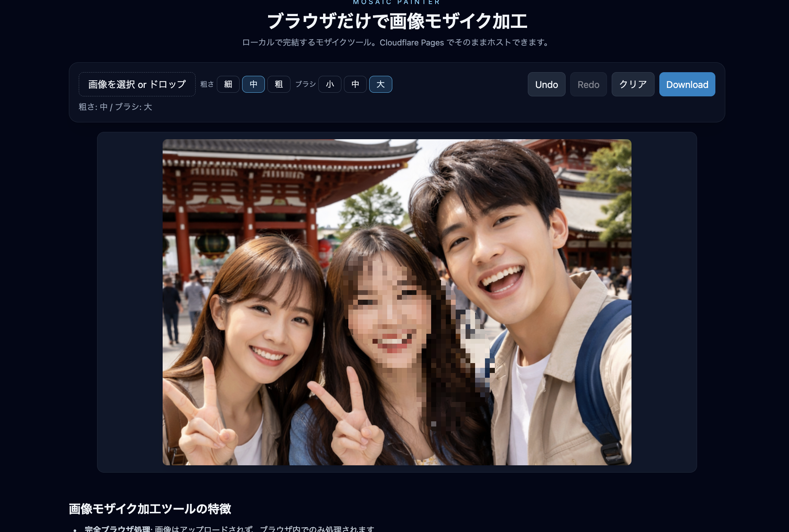This screenshot has height=532, width=789.
Task: Select 中 under the 粗さ coarseness options
Action: tap(253, 84)
